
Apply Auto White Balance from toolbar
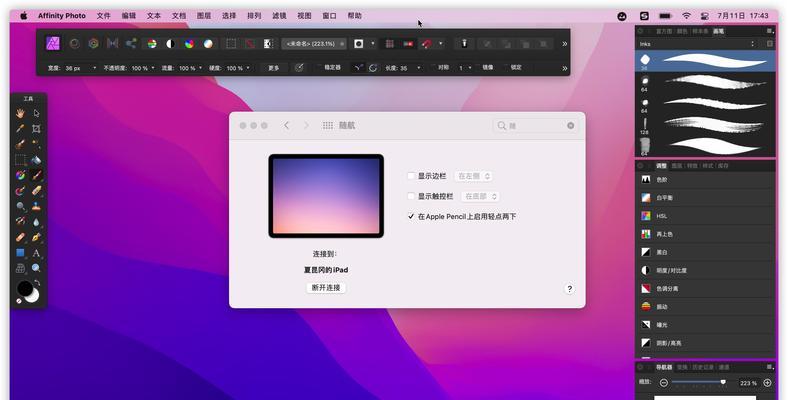coord(208,44)
